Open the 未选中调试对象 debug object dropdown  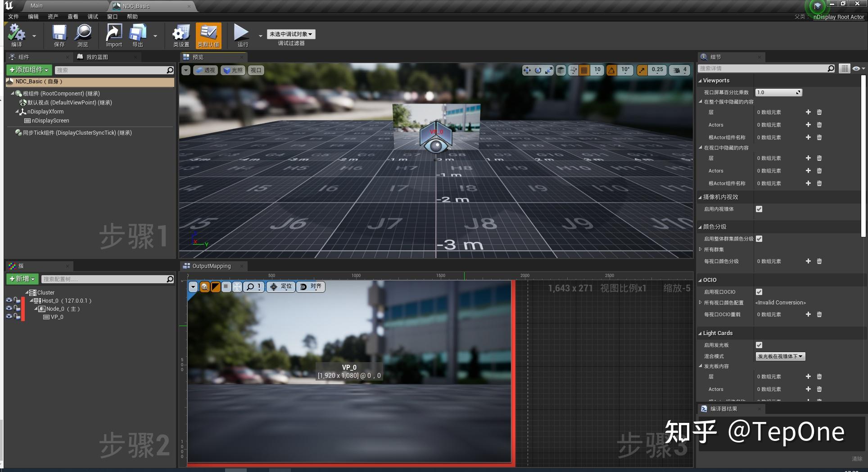click(x=291, y=34)
